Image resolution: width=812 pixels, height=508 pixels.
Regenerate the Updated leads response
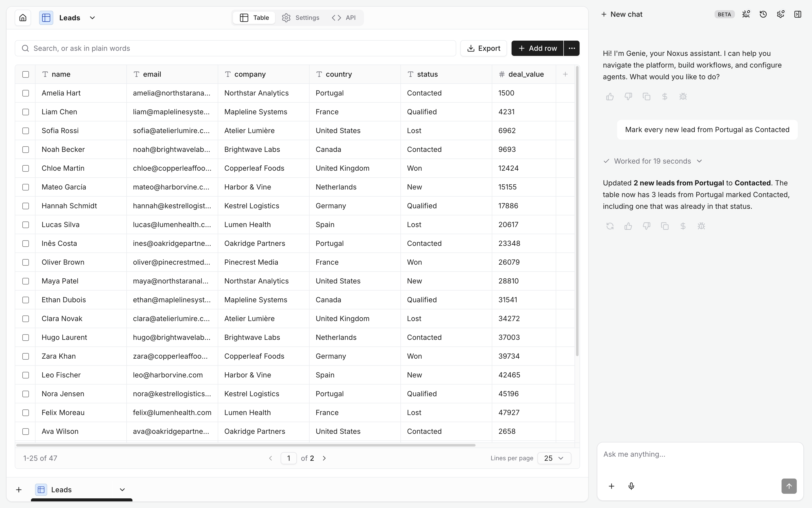coord(610,226)
